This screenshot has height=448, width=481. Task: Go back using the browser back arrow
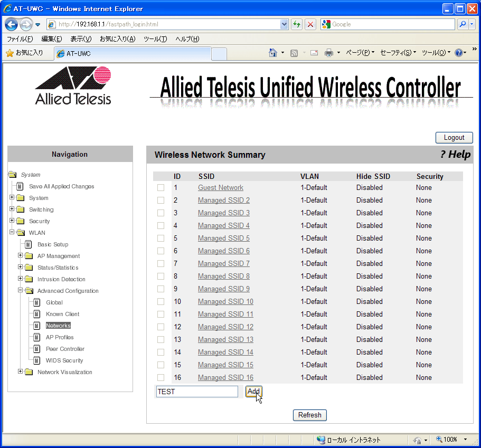11,24
